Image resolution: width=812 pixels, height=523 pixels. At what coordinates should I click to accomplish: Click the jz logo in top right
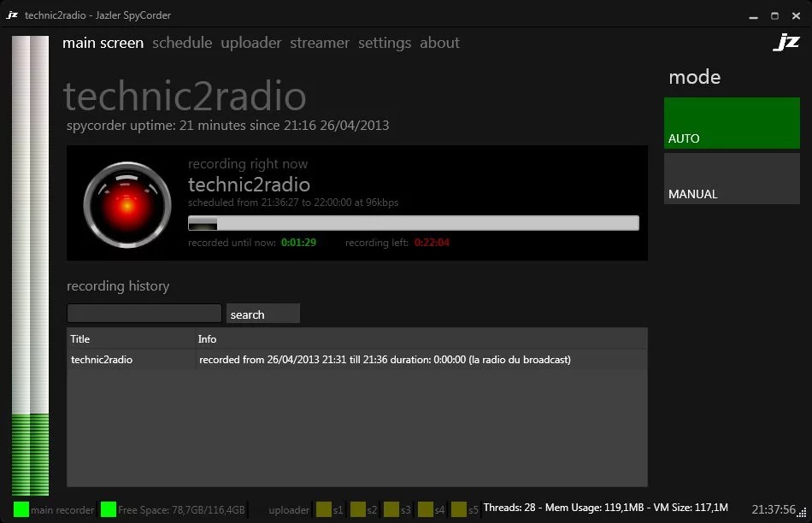tap(786, 43)
